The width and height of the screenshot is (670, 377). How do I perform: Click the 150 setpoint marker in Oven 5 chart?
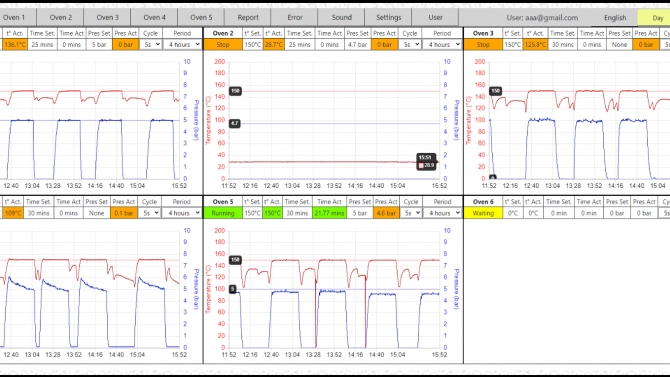[235, 260]
